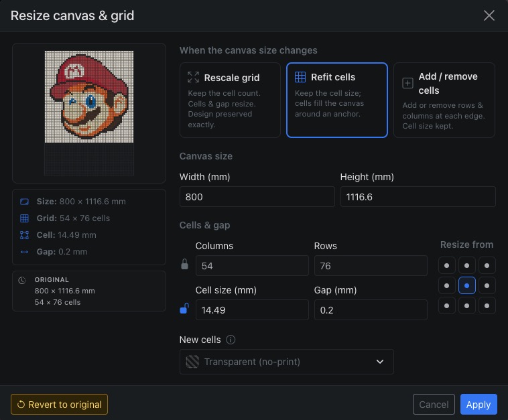Viewport: 508px width, 420px height.
Task: Click the 'Resize from' label
Action: [467, 244]
